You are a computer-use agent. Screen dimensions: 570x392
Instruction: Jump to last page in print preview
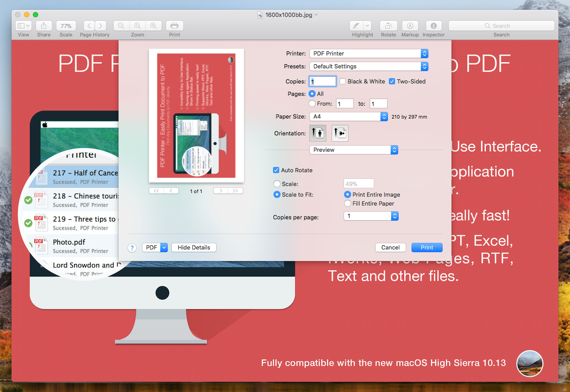[236, 191]
